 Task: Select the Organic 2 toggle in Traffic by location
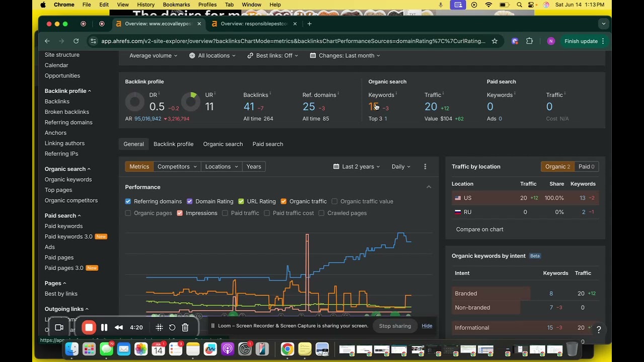(x=557, y=166)
